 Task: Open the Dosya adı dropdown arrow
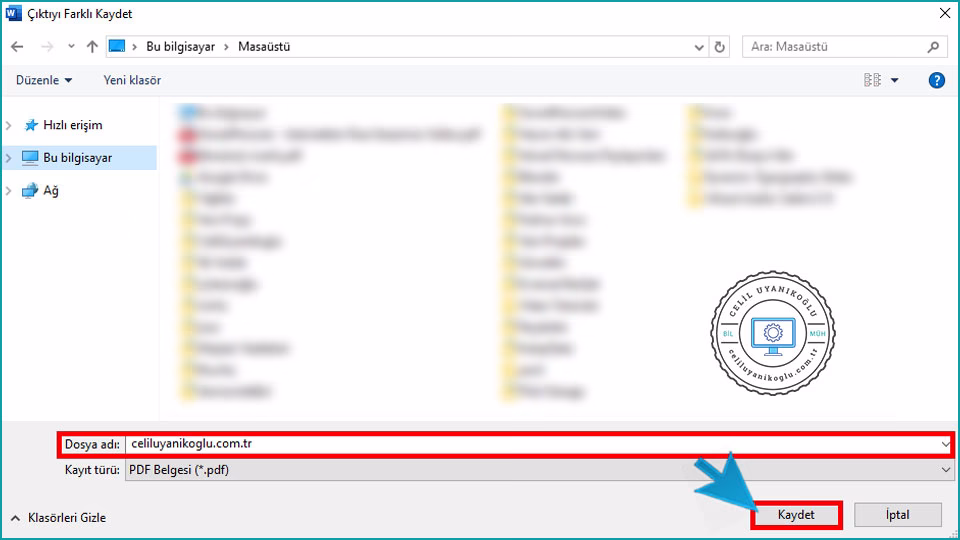point(945,444)
